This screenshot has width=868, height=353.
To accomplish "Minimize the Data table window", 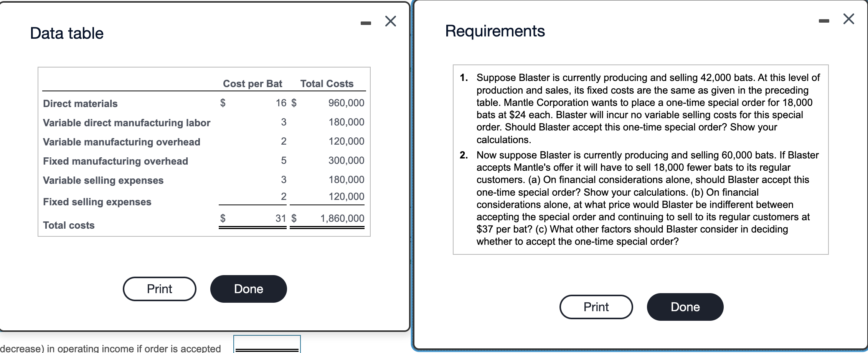I will [365, 22].
